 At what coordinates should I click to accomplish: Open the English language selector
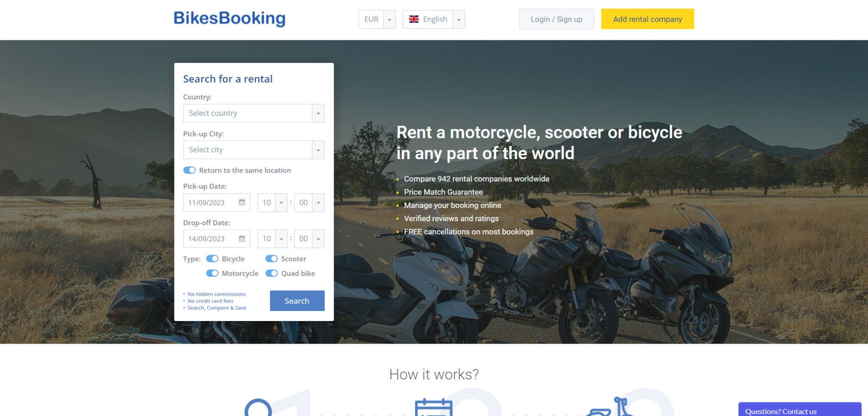458,19
